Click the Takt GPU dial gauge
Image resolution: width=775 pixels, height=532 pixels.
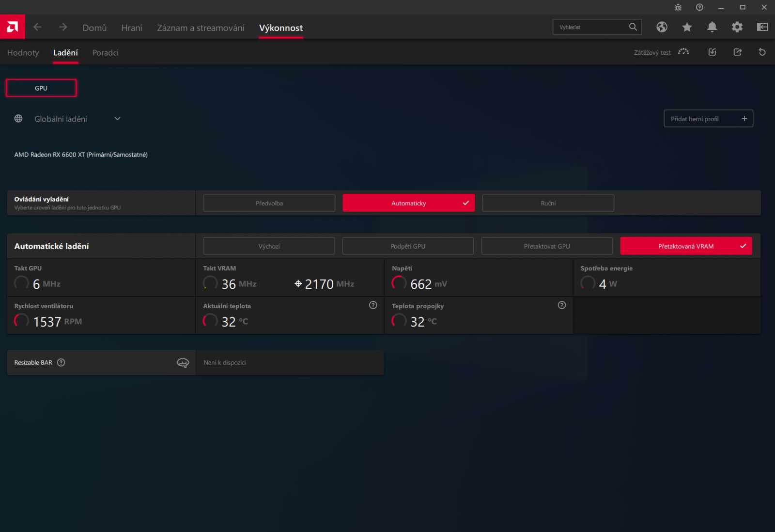[21, 282]
